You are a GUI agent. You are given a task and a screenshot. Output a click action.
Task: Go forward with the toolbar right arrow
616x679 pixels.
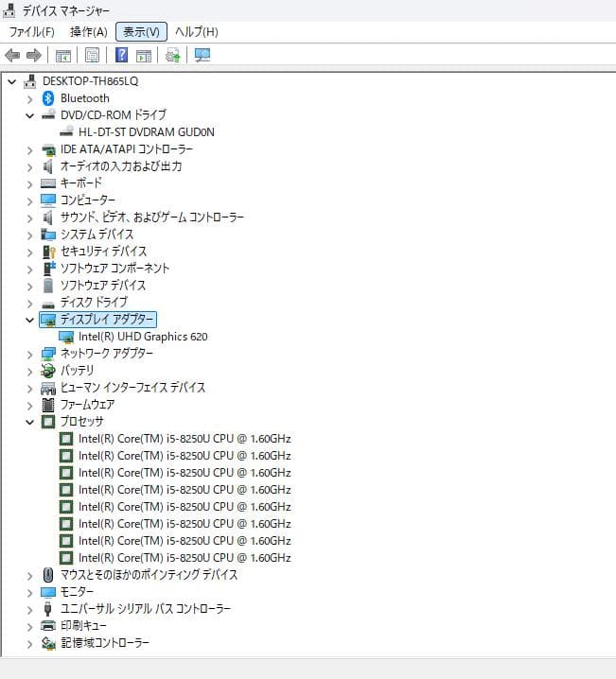pyautogui.click(x=34, y=55)
